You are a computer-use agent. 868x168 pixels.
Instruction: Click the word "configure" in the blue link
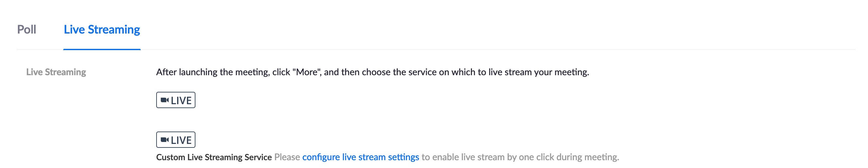pos(321,157)
